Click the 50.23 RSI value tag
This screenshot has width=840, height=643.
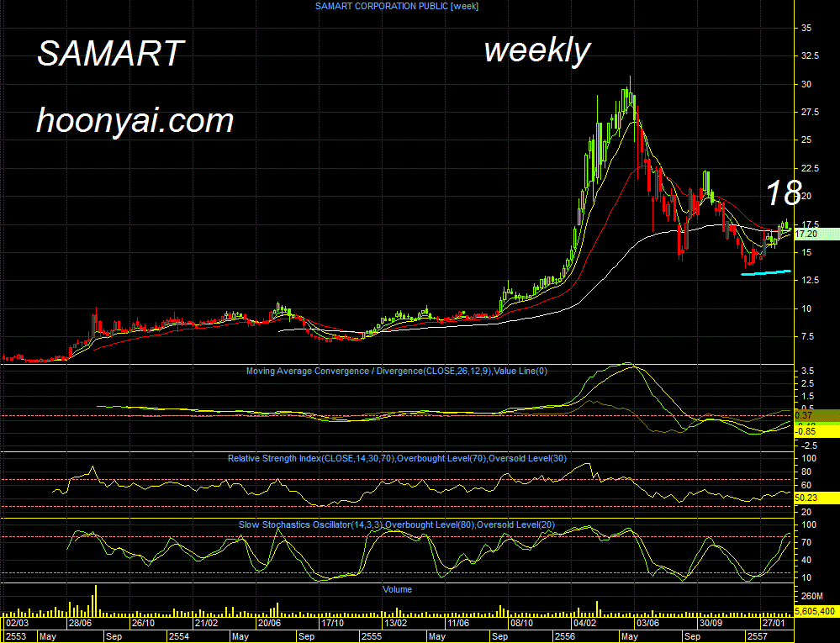(816, 498)
